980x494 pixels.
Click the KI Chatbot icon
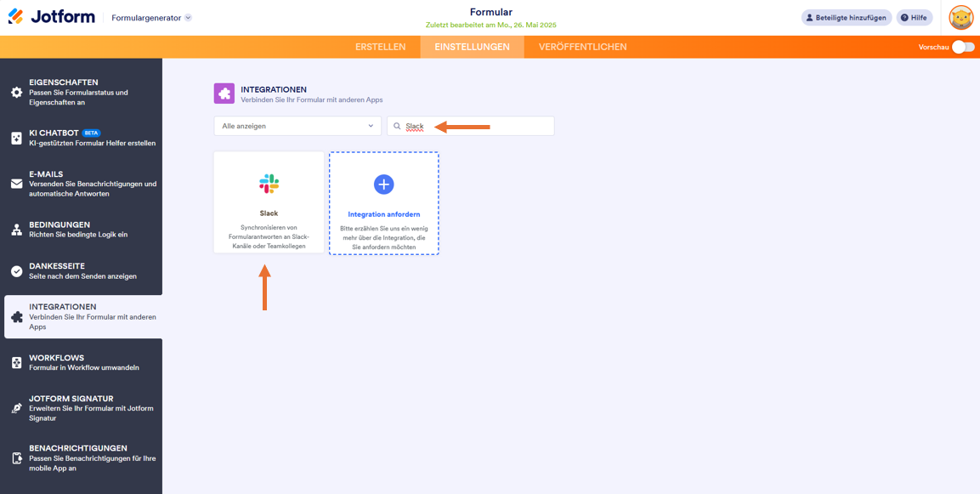(17, 139)
